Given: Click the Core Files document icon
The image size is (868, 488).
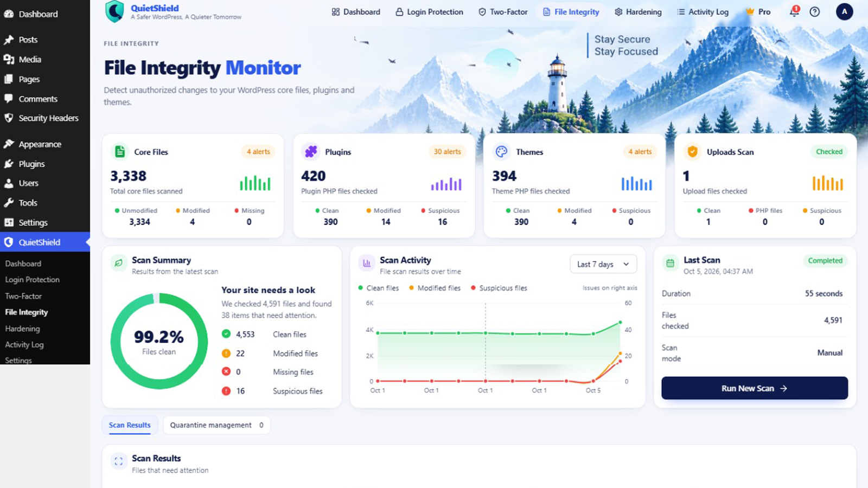Looking at the screenshot, I should click(x=120, y=152).
